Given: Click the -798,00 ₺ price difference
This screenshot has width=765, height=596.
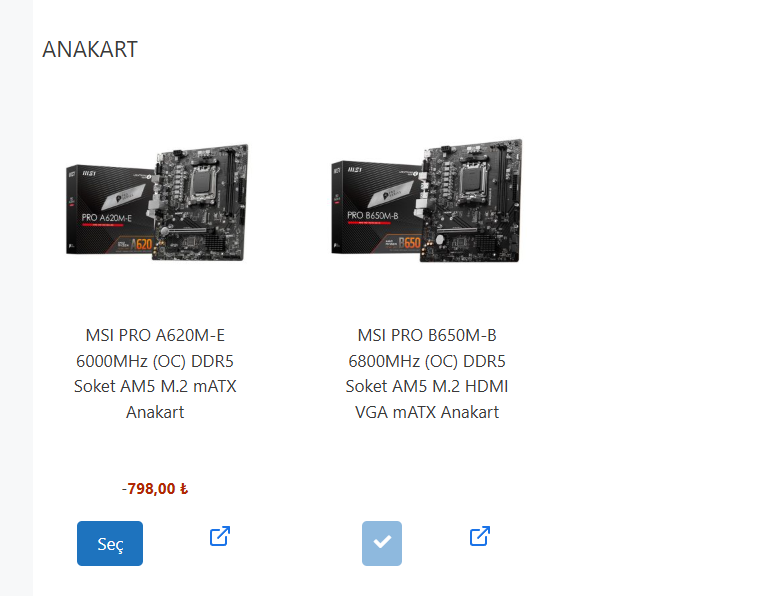Looking at the screenshot, I should click(155, 489).
